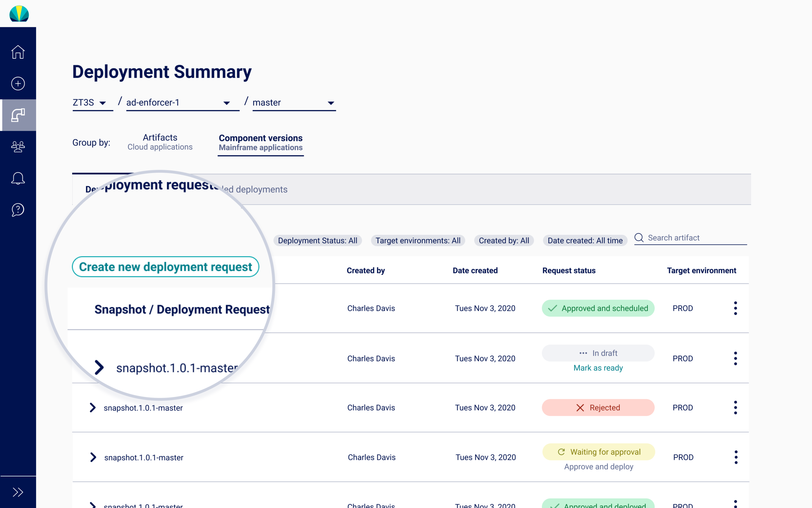Open notifications bell icon
Image resolution: width=812 pixels, height=508 pixels.
pyautogui.click(x=18, y=178)
